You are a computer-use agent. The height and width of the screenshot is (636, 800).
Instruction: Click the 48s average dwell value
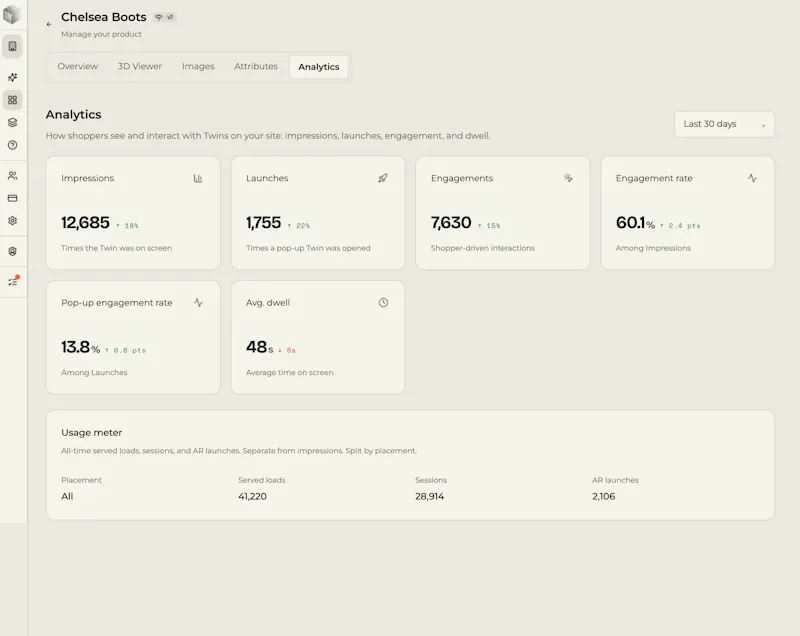[260, 347]
